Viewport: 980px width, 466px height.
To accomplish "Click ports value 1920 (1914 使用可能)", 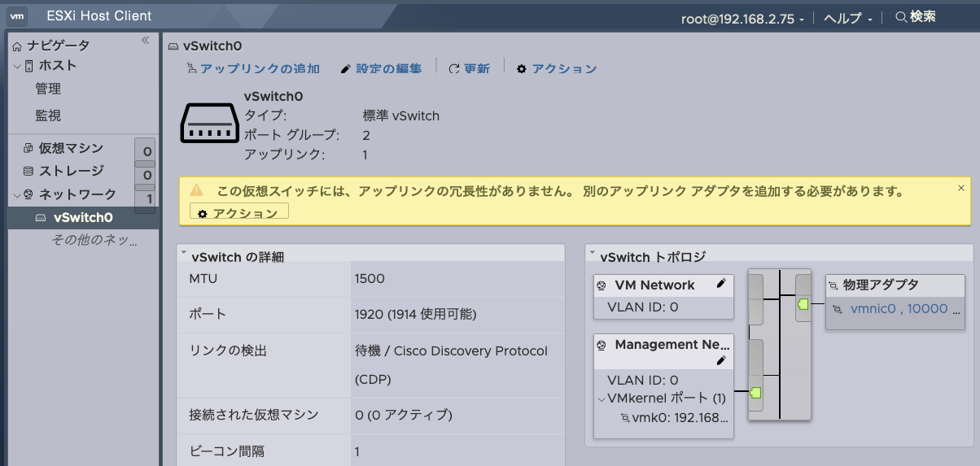I will [x=415, y=314].
